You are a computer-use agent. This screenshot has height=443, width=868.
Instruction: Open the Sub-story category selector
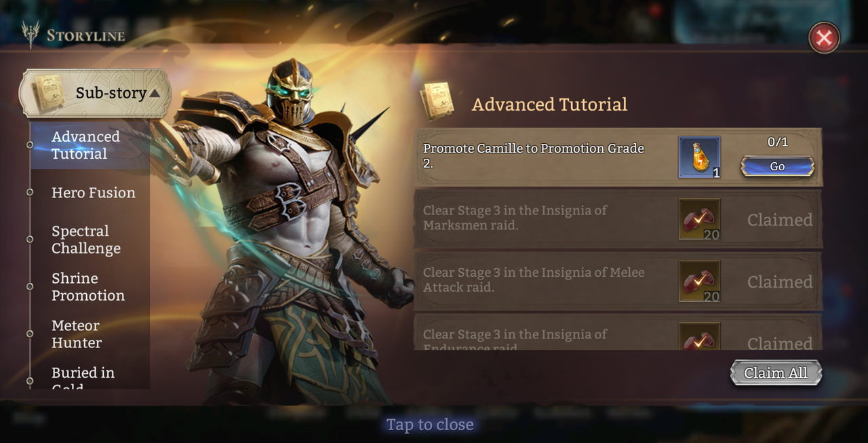point(94,93)
